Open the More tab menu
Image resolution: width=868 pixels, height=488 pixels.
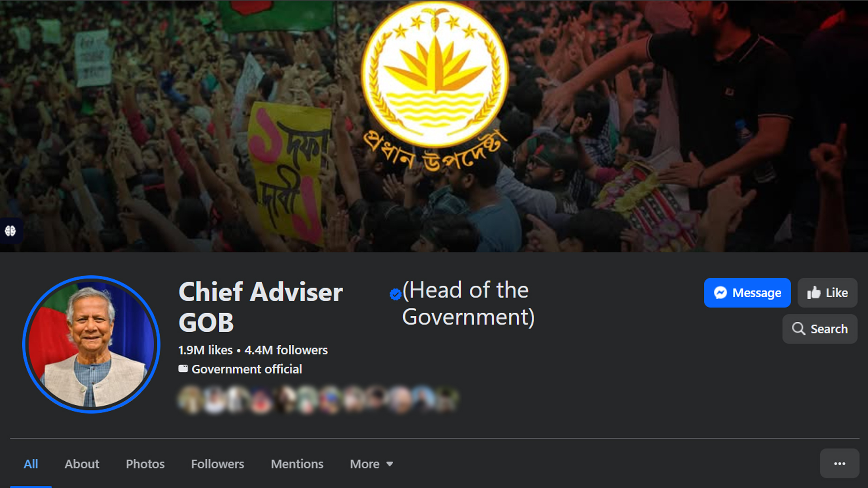[371, 464]
